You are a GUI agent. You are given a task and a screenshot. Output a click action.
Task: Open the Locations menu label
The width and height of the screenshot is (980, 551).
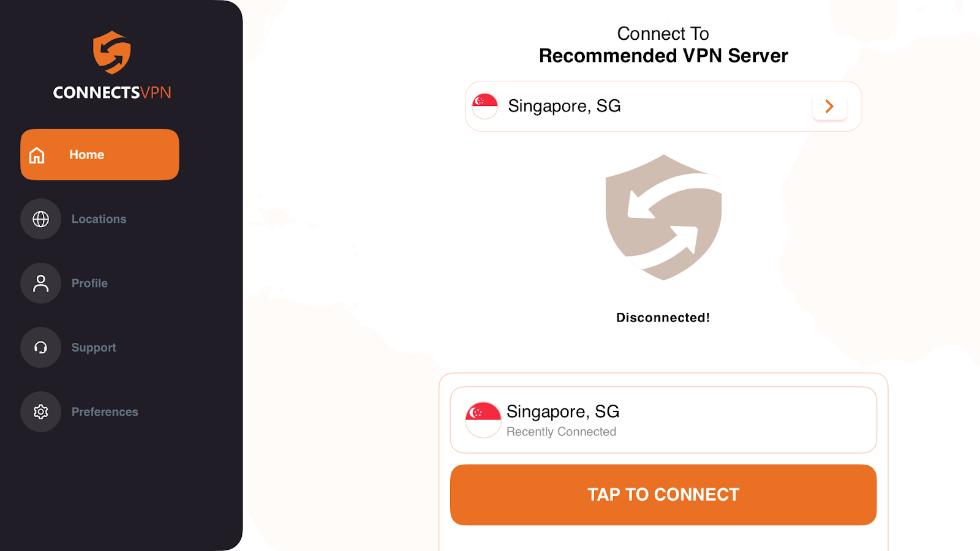click(99, 219)
